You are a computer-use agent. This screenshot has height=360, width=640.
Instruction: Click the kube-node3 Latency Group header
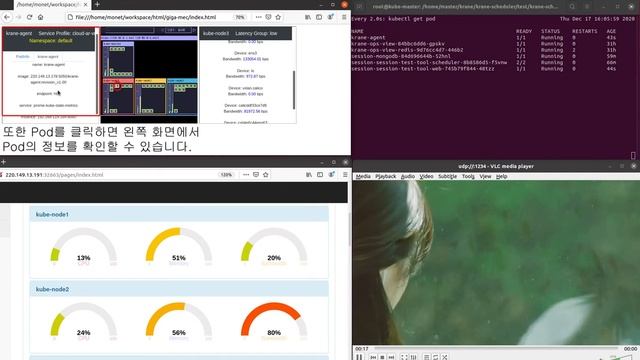tap(245, 33)
